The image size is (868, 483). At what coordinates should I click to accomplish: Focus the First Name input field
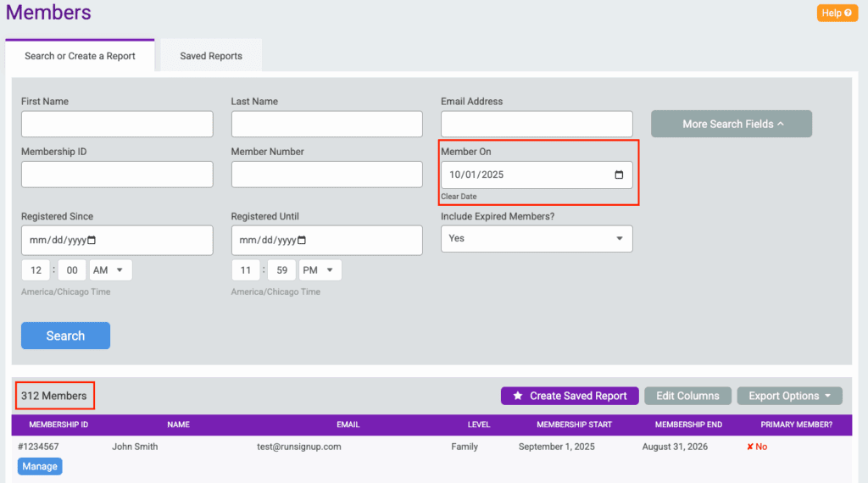(x=117, y=125)
